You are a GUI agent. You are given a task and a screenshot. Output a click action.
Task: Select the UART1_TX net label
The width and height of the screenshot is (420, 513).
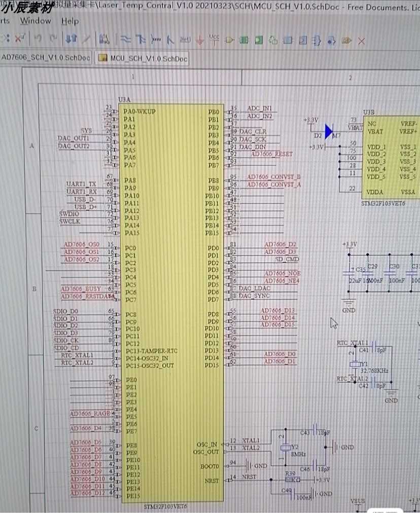pos(81,184)
